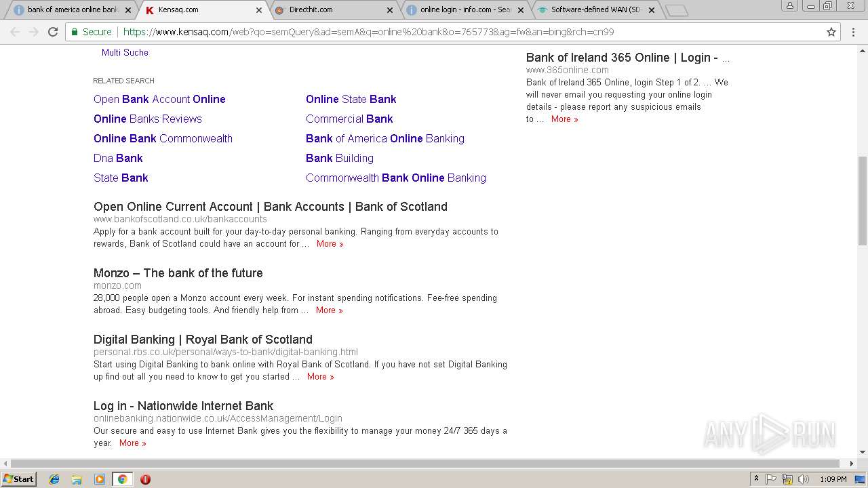Open 'Online Bank Commonwealth' related search
The height and width of the screenshot is (488, 868).
coord(163,138)
